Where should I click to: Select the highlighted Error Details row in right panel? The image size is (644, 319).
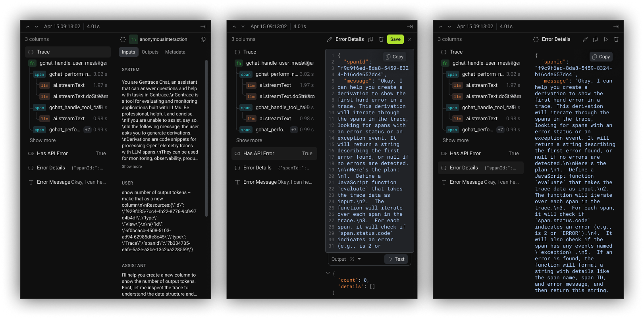(x=480, y=168)
